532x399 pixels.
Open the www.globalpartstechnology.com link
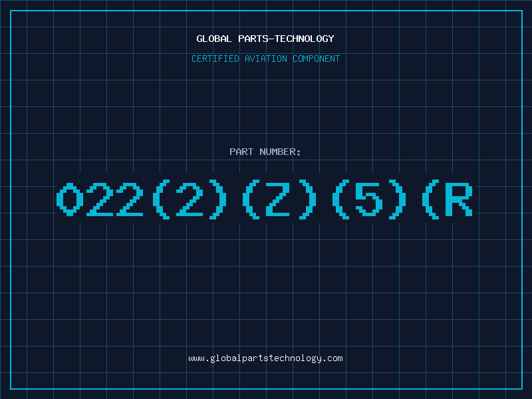point(265,358)
